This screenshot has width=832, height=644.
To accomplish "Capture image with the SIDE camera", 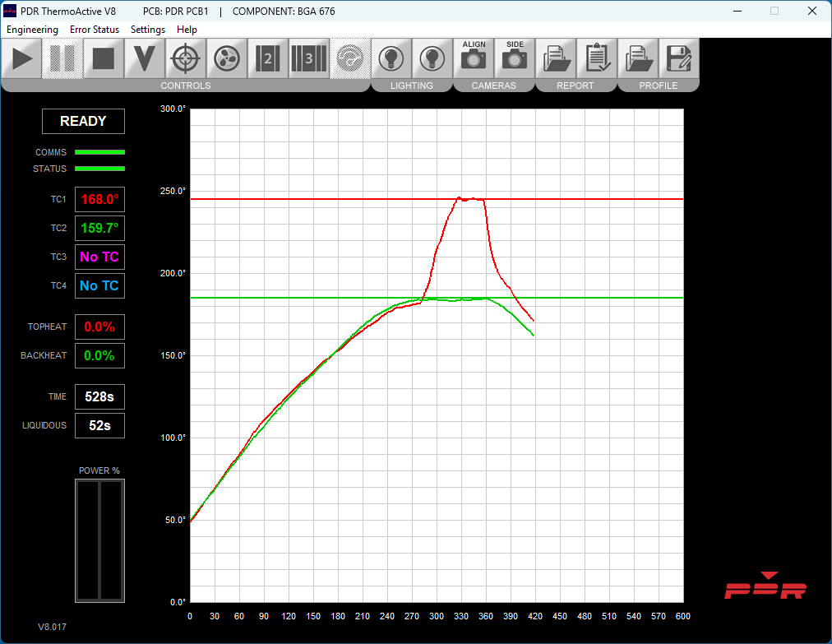I will click(515, 58).
